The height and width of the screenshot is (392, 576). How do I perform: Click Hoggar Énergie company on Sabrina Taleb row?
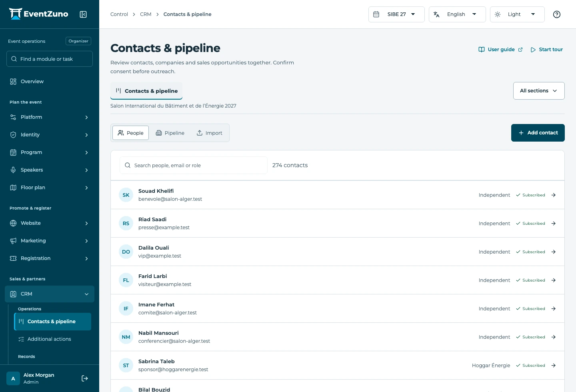[x=491, y=366]
